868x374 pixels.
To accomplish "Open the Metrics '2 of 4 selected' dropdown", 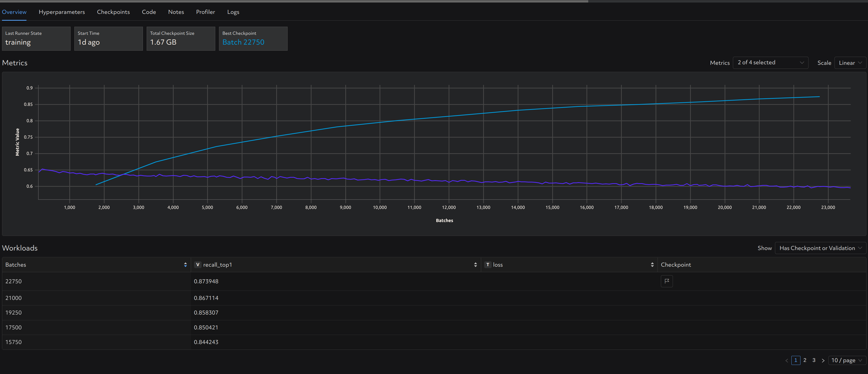I will pyautogui.click(x=770, y=63).
